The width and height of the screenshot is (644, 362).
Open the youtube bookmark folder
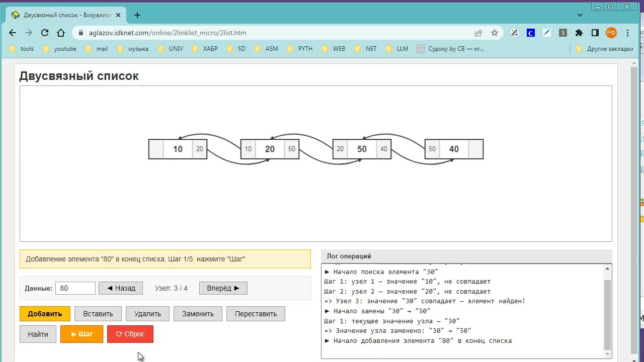(60, 49)
